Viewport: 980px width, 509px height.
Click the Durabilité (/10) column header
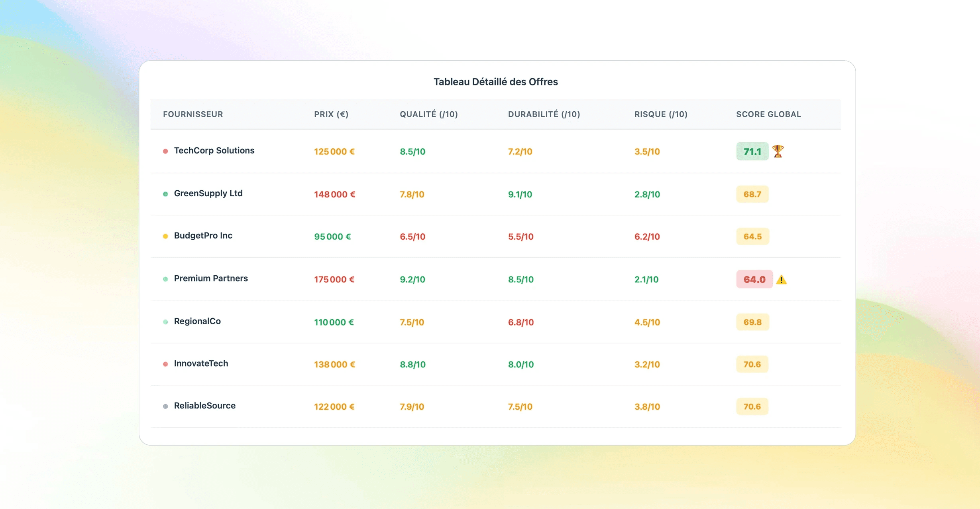544,114
